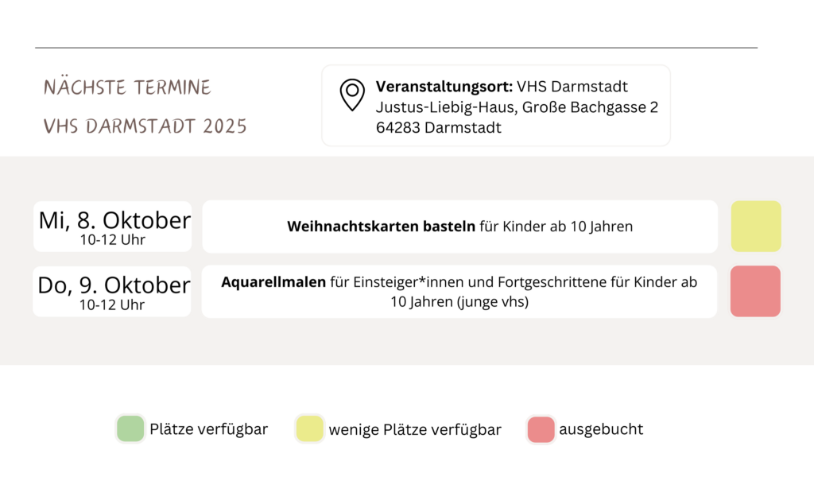This screenshot has width=814, height=504.
Task: Select the Do, 9. Oktober date
Action: 114,285
